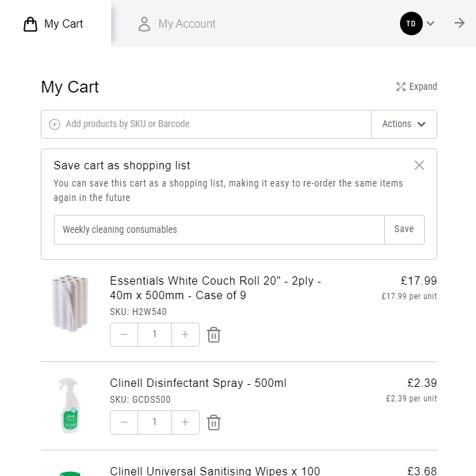This screenshot has height=476, width=476.
Task: Open the user menu chevron beside TD
Action: coord(430,23)
